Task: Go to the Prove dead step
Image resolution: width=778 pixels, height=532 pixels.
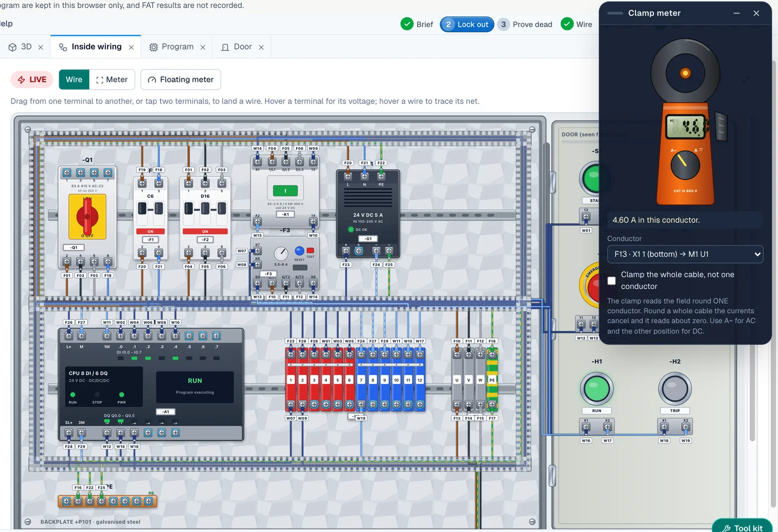Action: (x=525, y=24)
